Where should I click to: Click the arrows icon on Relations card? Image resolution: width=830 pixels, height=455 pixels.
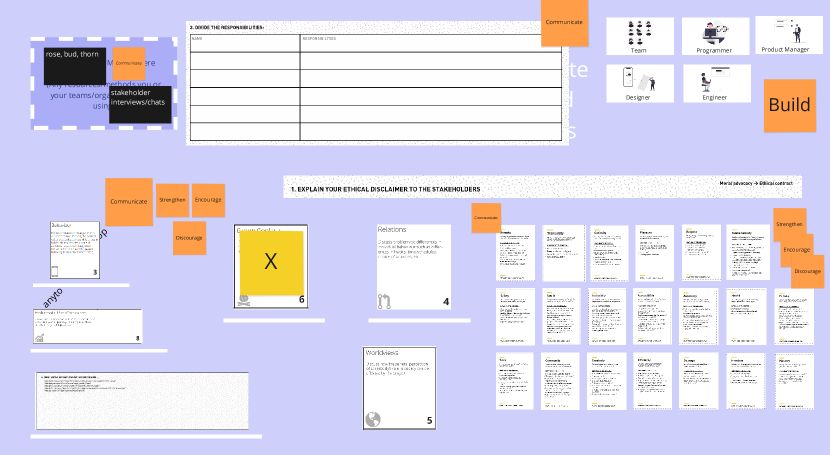click(x=384, y=301)
